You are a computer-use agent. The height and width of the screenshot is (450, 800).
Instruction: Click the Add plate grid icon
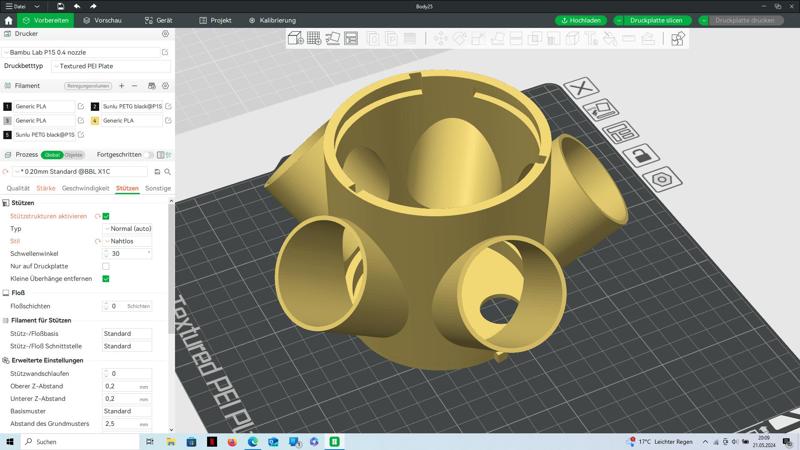tap(314, 38)
